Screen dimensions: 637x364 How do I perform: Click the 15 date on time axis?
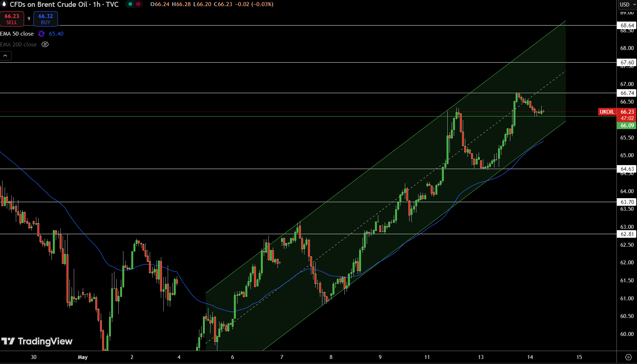tap(579, 357)
